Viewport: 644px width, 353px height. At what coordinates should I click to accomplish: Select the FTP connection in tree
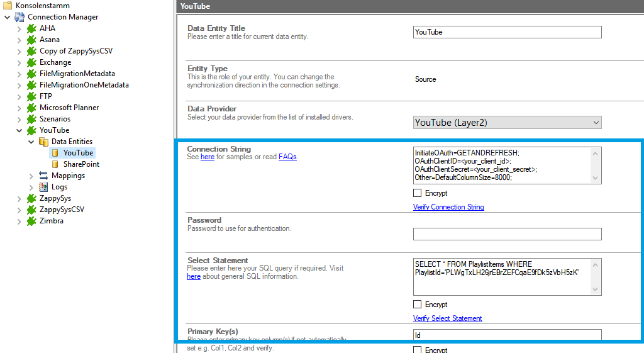(45, 96)
